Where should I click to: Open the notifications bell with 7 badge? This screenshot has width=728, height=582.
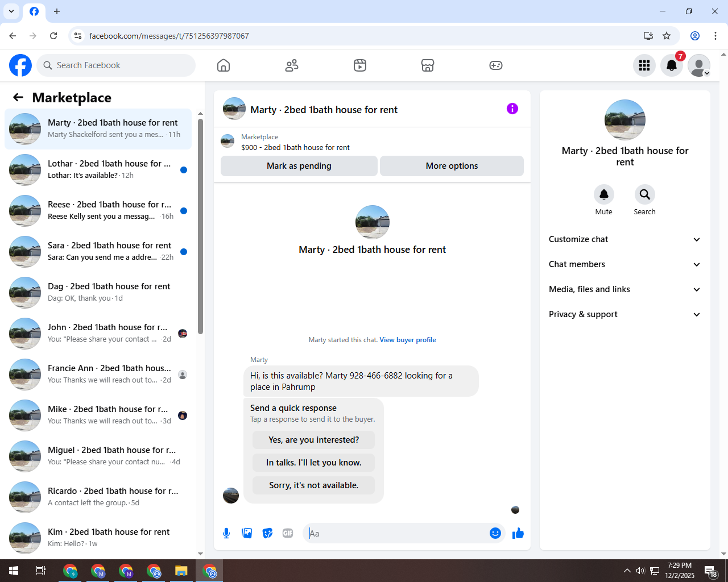coord(672,65)
